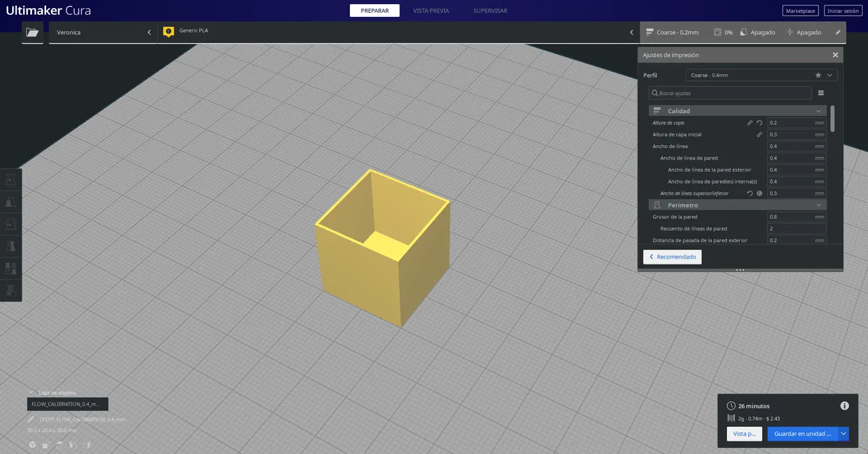The image size is (868, 454).
Task: Select the Rotate tool in the left toolbar
Action: 11,223
